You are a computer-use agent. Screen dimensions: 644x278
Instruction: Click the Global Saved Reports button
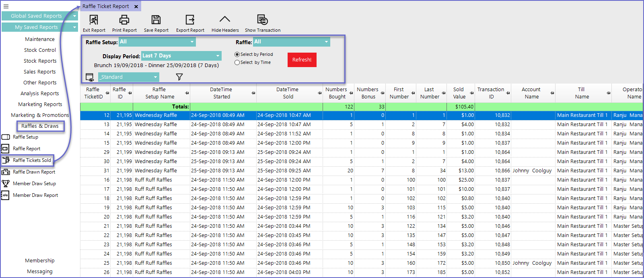click(36, 16)
